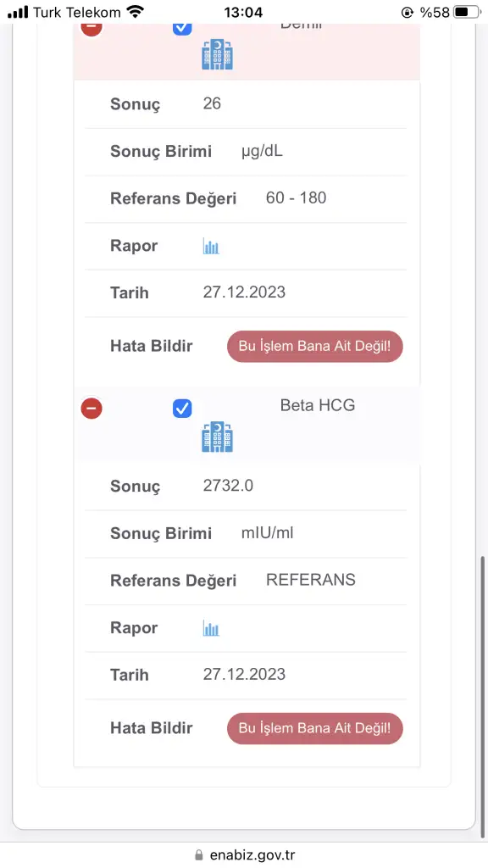Report error for the 26 µg/dL result
Viewport: 488px width, 868px height.
[315, 347]
